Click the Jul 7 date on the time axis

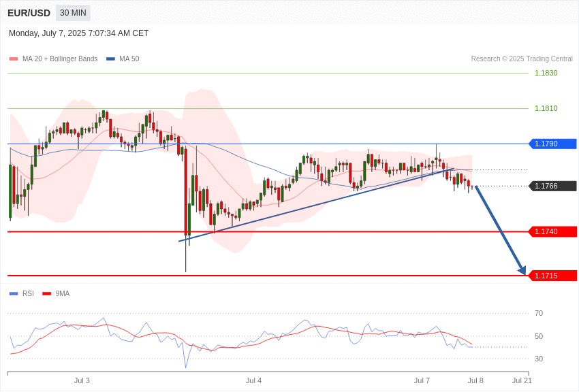point(422,380)
